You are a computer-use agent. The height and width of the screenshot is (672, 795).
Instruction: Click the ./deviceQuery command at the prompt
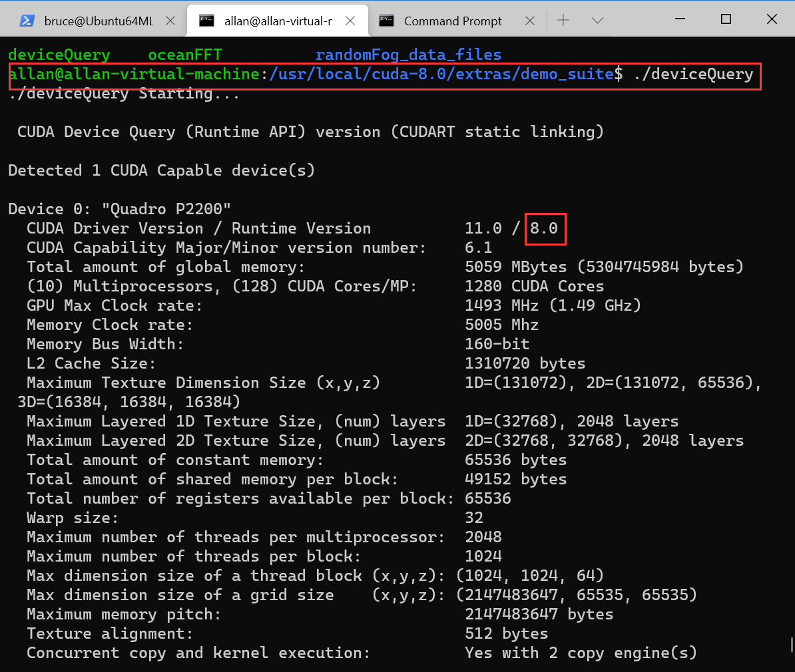point(693,74)
